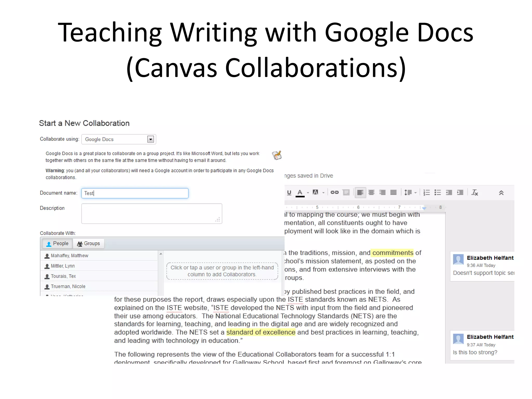
Task: Click the collaborators drop area placeholder
Action: click(x=222, y=271)
